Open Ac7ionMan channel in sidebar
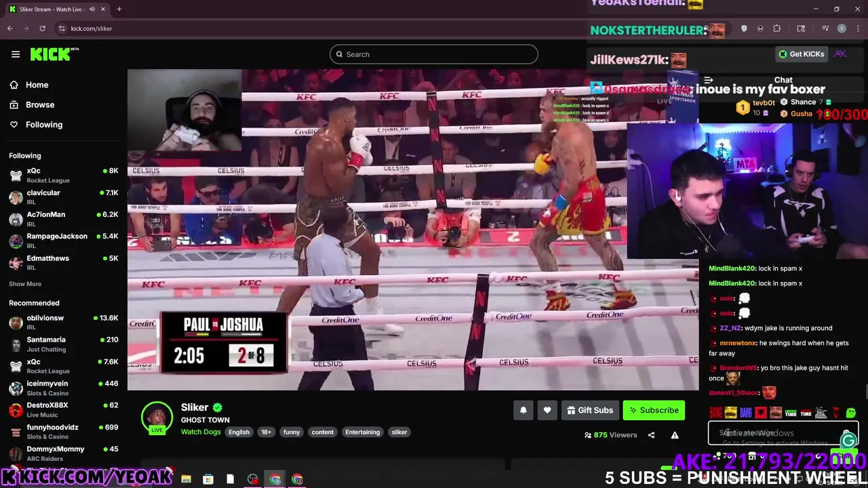Image resolution: width=868 pixels, height=488 pixels. tap(63, 218)
